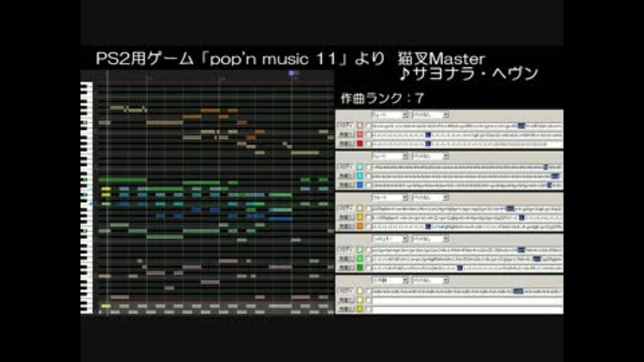The height and width of the screenshot is (362, 644).
Task: Focus the chord 1 note field, second track
Action: 467,176
